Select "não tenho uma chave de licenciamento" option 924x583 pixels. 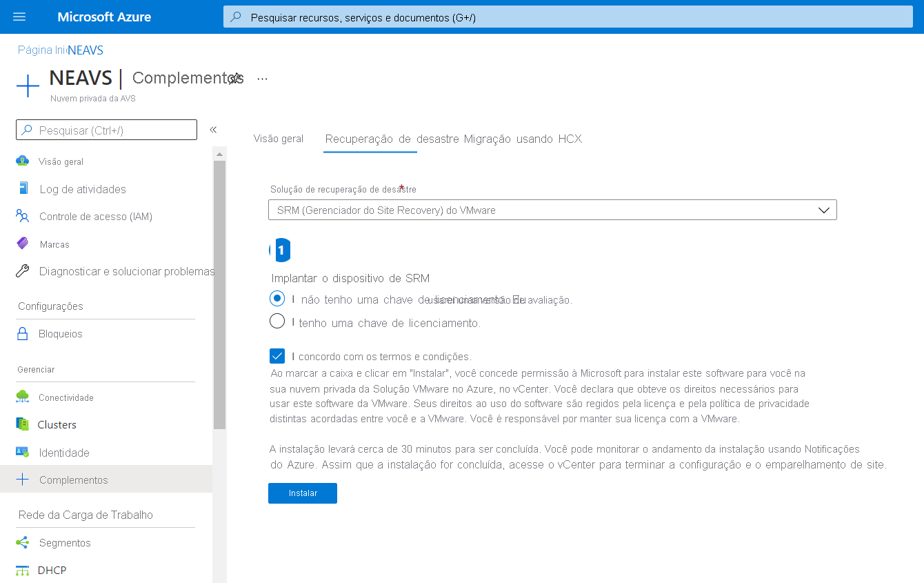[277, 299]
